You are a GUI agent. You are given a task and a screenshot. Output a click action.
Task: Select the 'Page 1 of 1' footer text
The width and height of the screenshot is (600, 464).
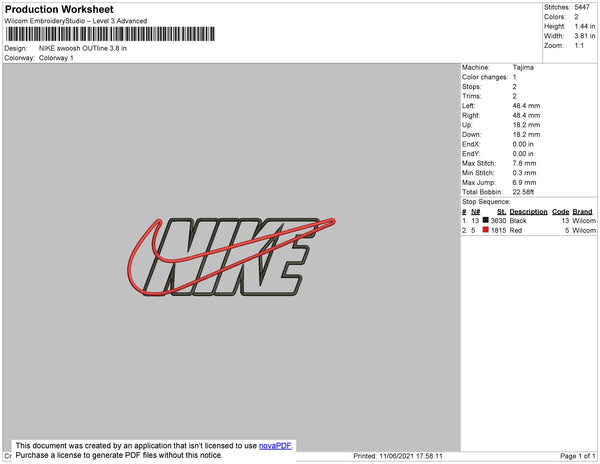[x=578, y=456]
